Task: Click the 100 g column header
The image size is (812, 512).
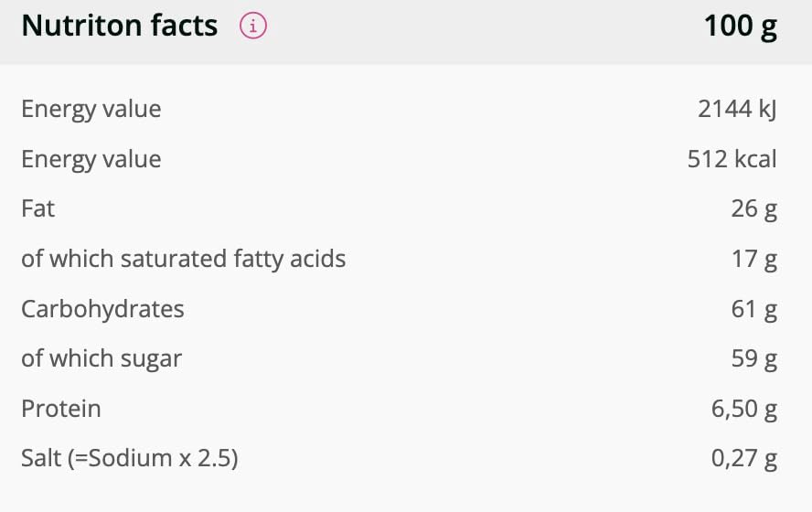Action: coord(740,27)
